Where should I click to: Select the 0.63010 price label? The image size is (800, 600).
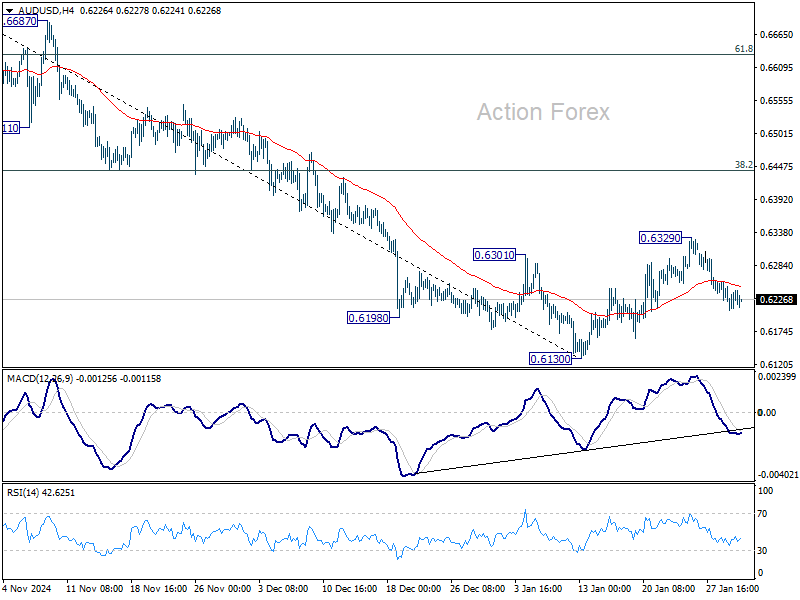coord(494,255)
